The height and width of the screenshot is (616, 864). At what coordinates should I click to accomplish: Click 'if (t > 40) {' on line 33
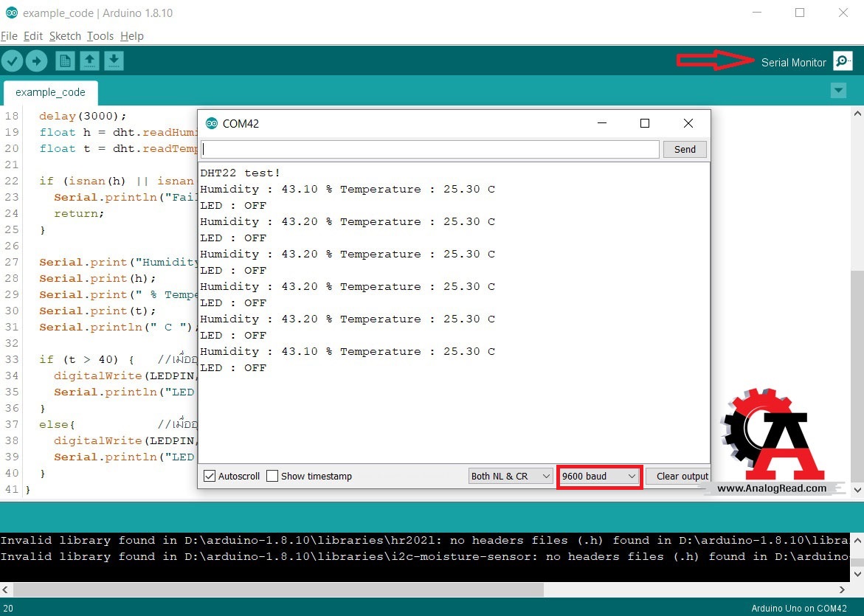tap(86, 360)
